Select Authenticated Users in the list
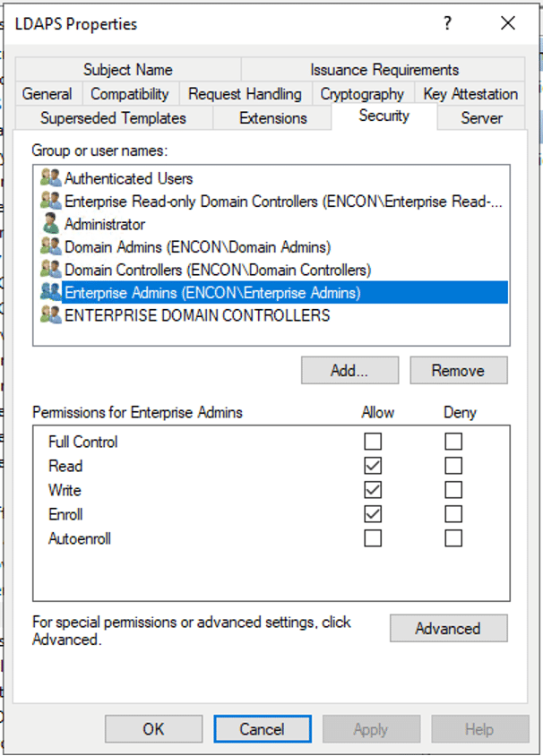The width and height of the screenshot is (543, 756). pos(128,178)
